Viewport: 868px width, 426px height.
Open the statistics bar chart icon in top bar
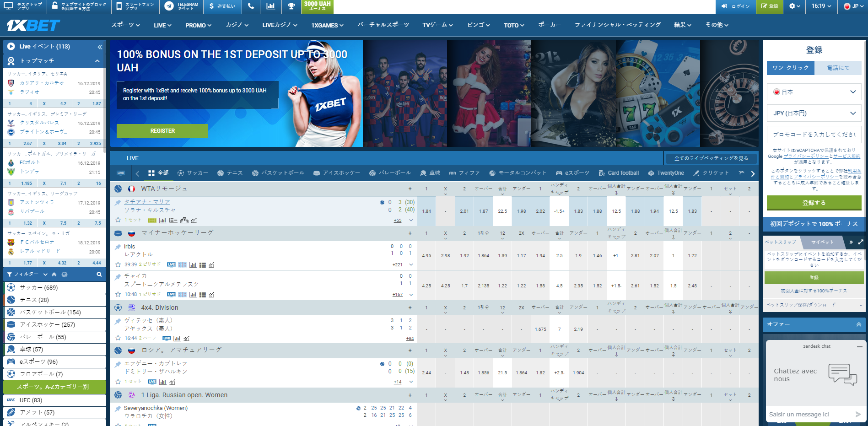pyautogui.click(x=271, y=6)
